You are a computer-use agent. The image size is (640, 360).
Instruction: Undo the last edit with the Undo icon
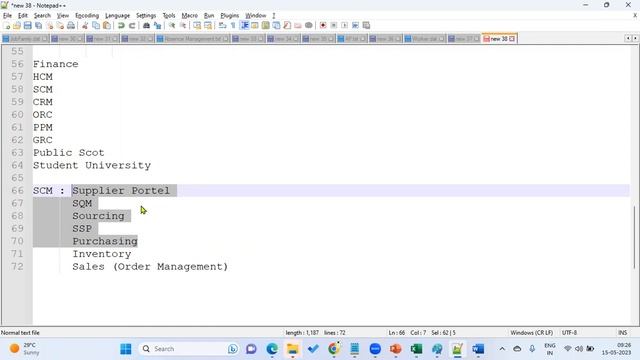121,25
